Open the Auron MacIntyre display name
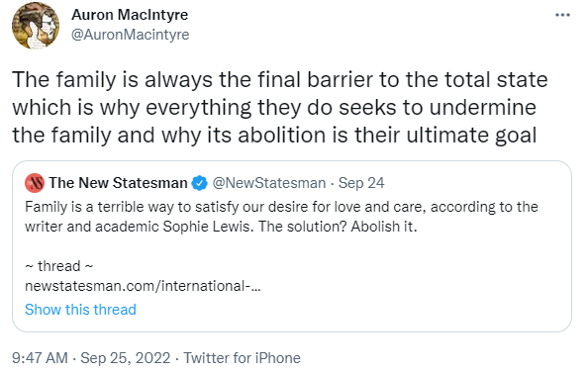Screen dimensions: 588x374 click(x=130, y=15)
